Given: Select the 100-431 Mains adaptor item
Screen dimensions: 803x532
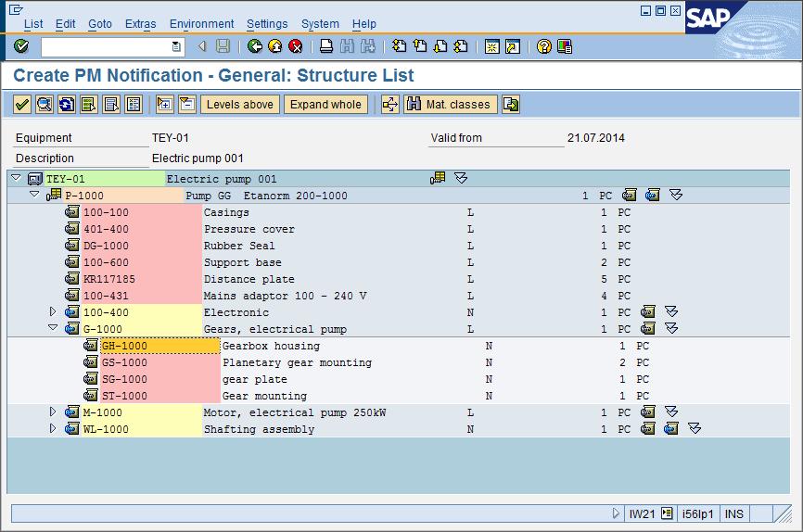Looking at the screenshot, I should coord(141,296).
